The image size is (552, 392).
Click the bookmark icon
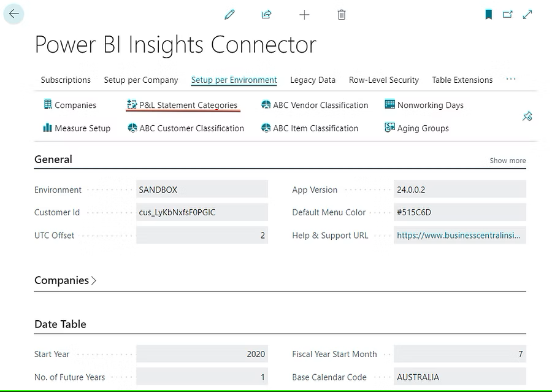pos(488,15)
